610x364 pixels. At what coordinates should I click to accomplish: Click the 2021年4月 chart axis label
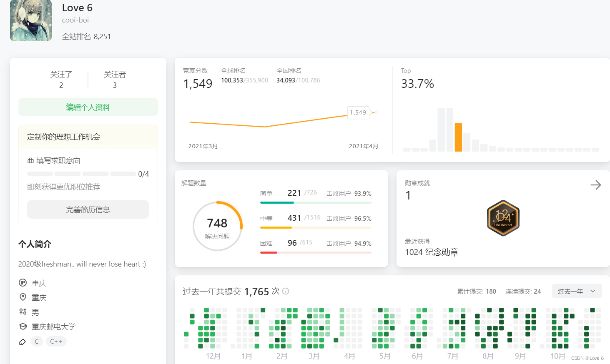pyautogui.click(x=364, y=146)
